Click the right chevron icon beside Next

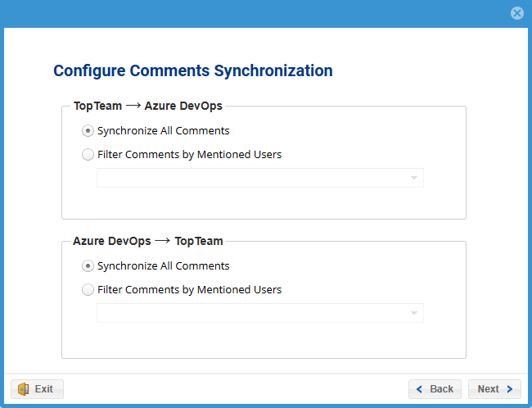click(x=509, y=389)
